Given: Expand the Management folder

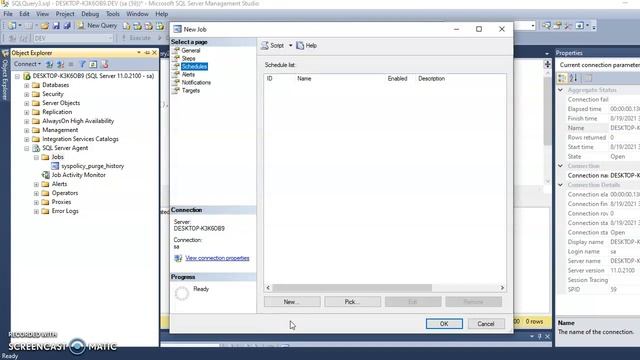Looking at the screenshot, I should [x=27, y=130].
